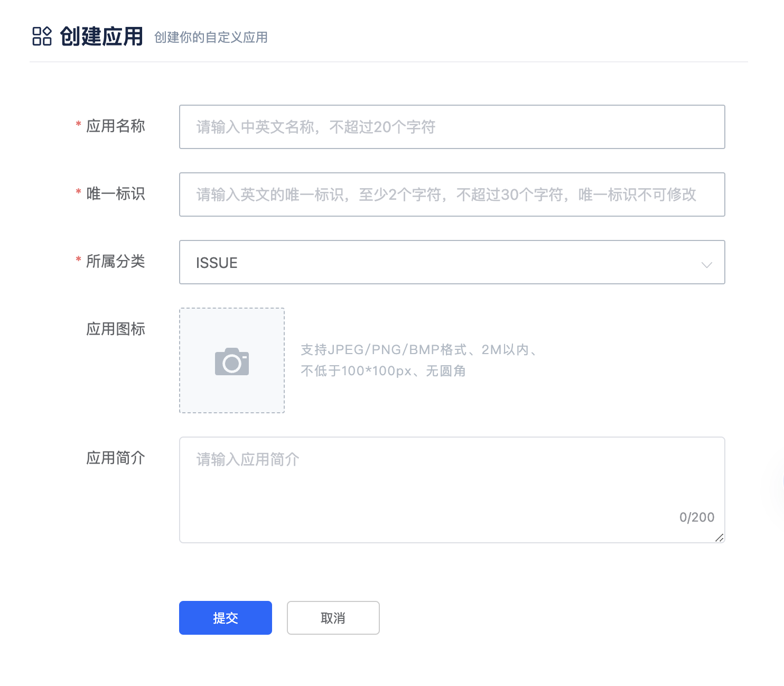Submit the form with 提交 button
This screenshot has height=686, width=784.
coord(226,618)
